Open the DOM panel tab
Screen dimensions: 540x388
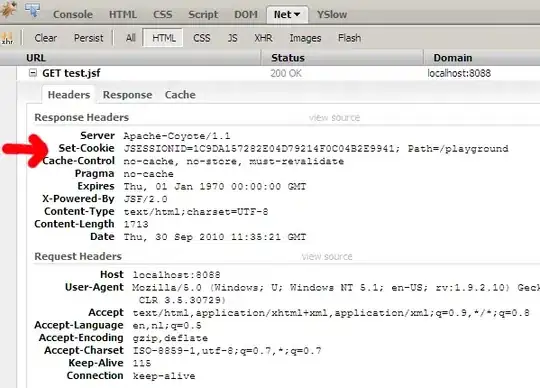(x=246, y=14)
